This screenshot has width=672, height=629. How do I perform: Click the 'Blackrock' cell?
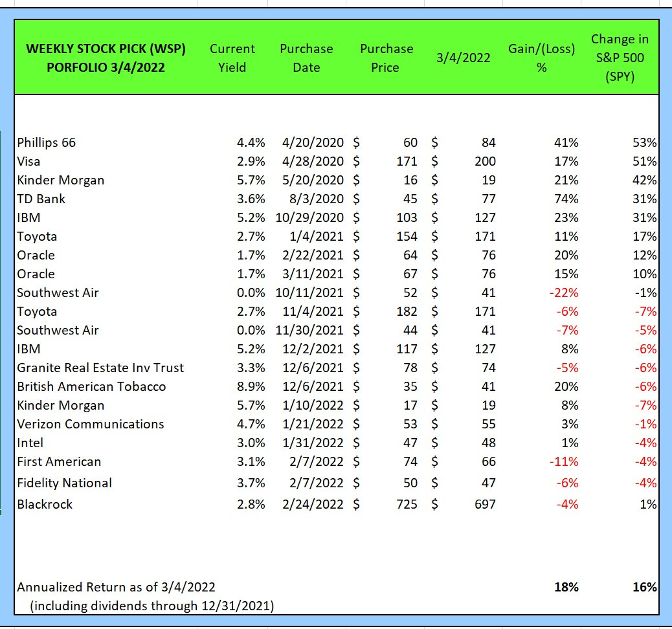[x=45, y=504]
